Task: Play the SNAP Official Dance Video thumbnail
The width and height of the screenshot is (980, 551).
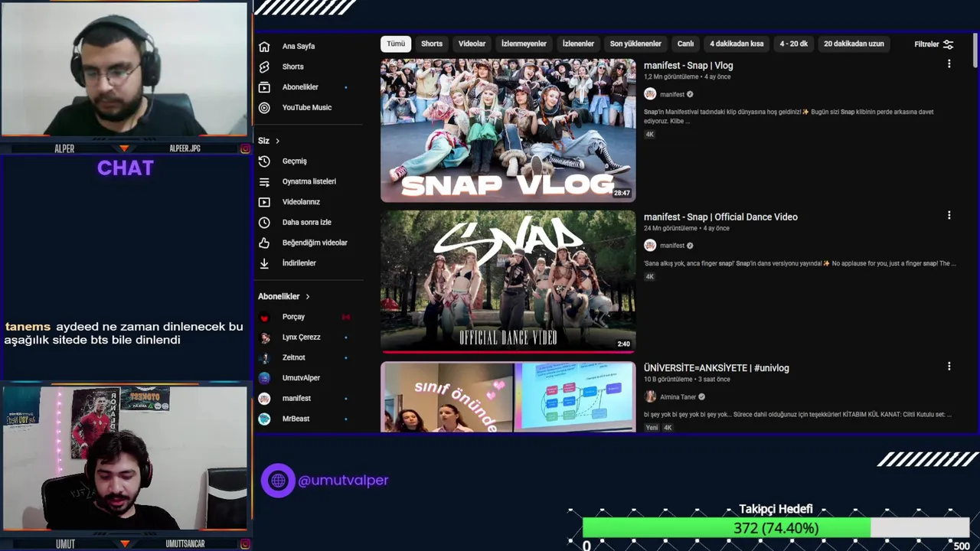Action: 508,282
